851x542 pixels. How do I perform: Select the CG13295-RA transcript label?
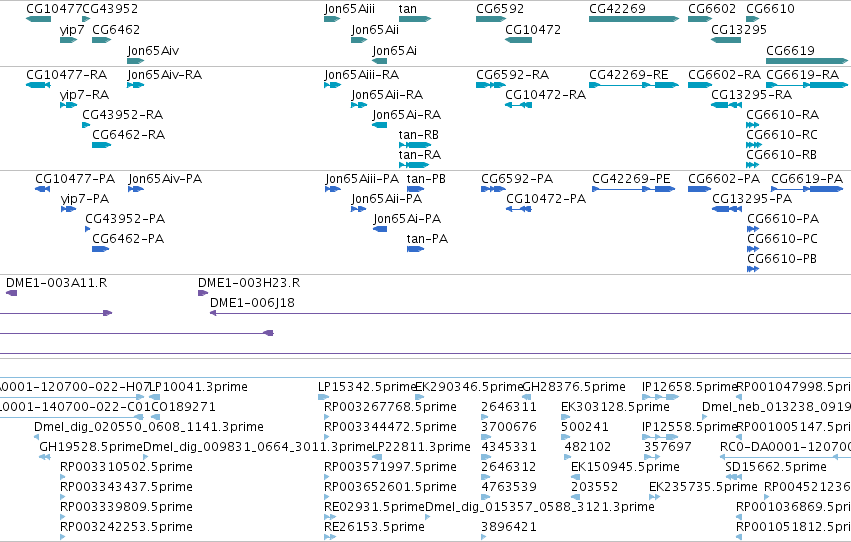click(752, 94)
